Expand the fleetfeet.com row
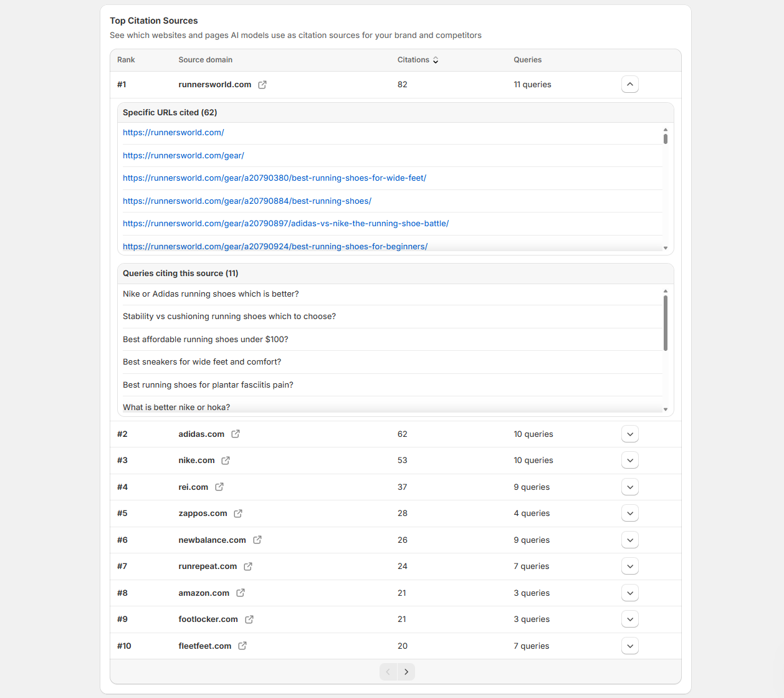 630,646
